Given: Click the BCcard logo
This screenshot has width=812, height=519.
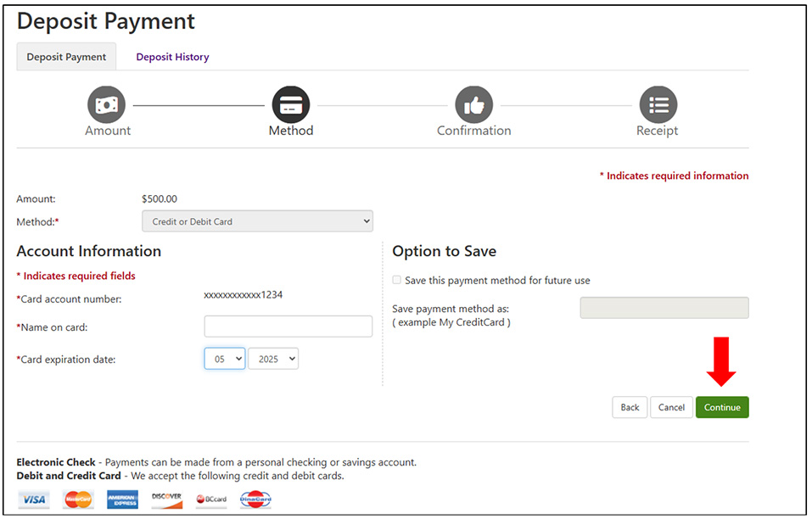Looking at the screenshot, I should 211,499.
